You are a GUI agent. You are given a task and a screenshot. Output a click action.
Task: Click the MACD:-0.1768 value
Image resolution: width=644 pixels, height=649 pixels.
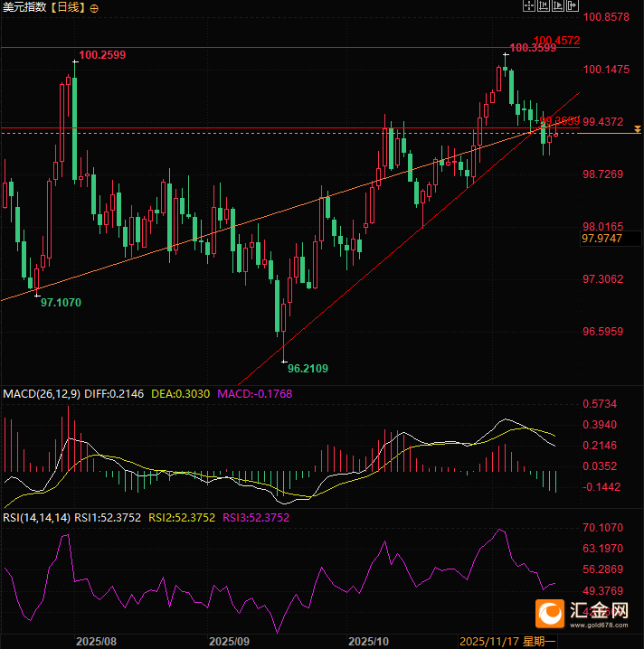(255, 394)
